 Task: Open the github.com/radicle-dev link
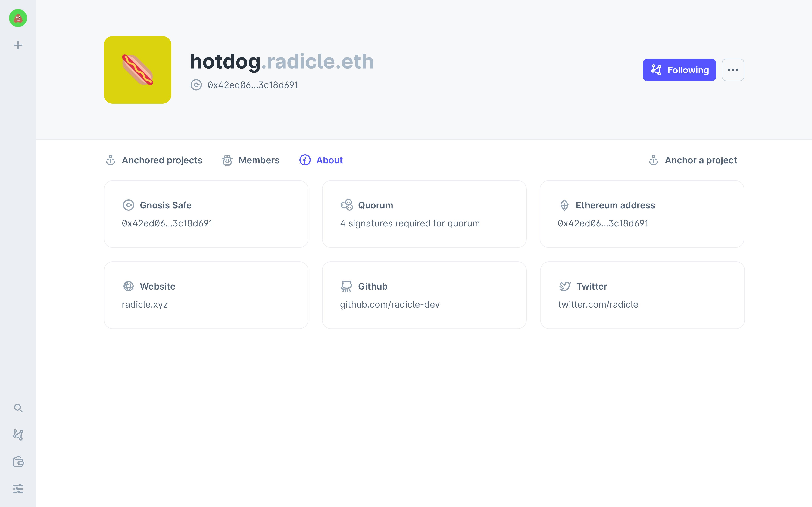click(390, 304)
